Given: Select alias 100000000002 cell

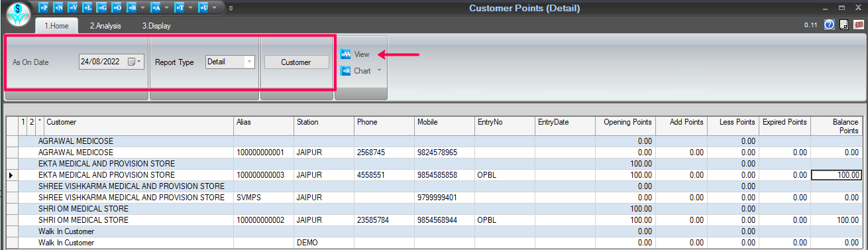Looking at the screenshot, I should tap(263, 220).
